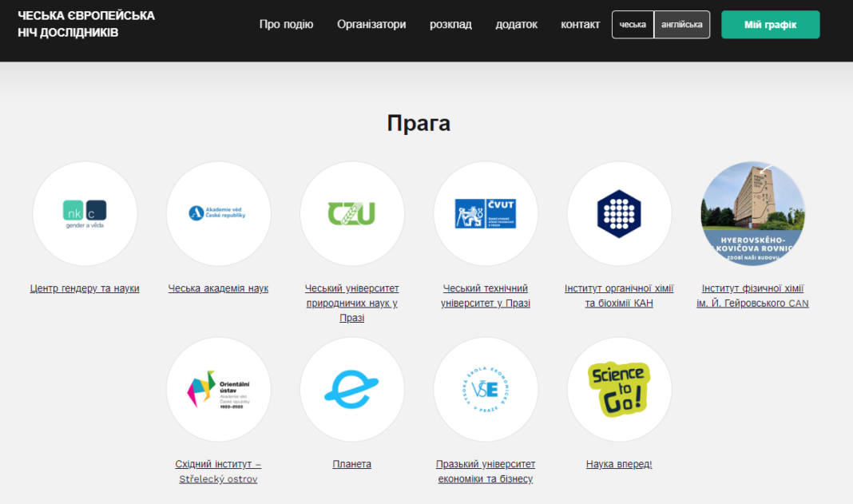853x504 pixels.
Task: Click the Heyrovský building photo thumbnail
Action: tap(752, 213)
